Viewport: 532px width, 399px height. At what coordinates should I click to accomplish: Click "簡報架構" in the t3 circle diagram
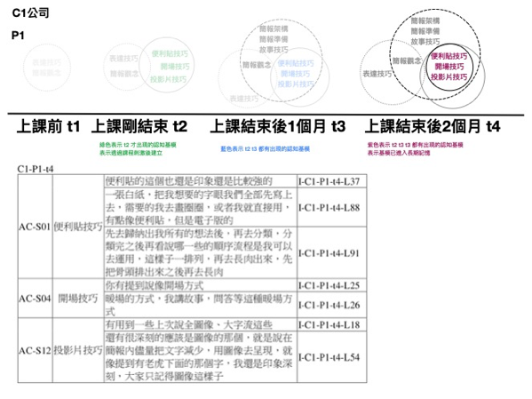click(x=274, y=28)
